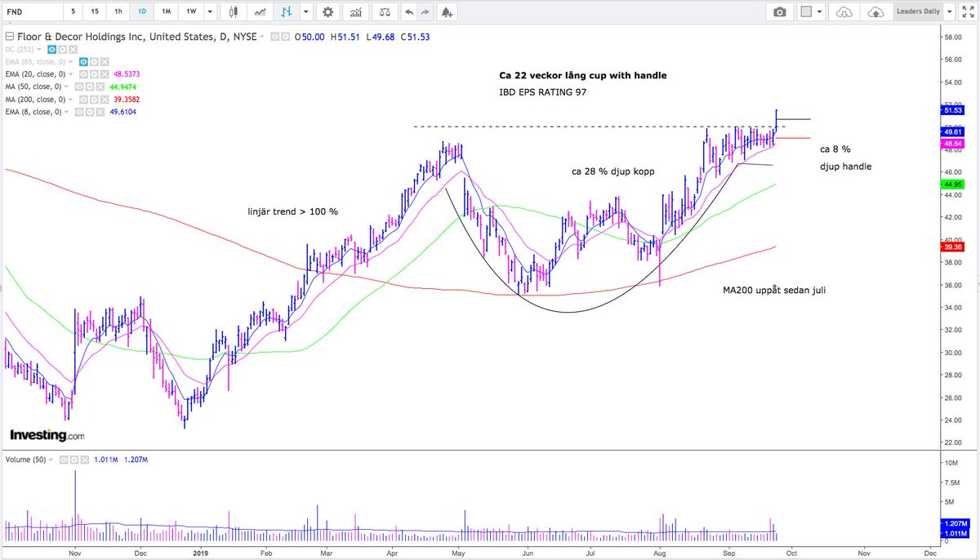
Task: Click the layout square swatch button
Action: pos(806,12)
